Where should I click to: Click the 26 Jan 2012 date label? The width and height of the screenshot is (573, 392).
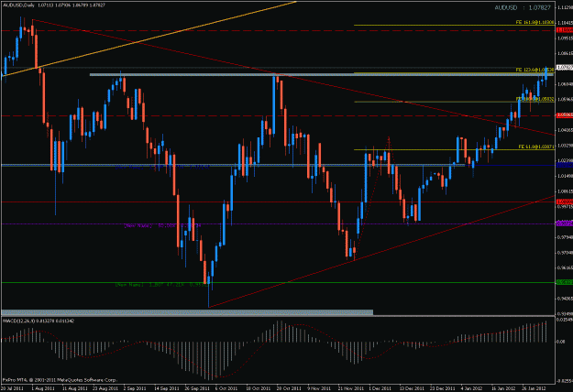tap(534, 388)
